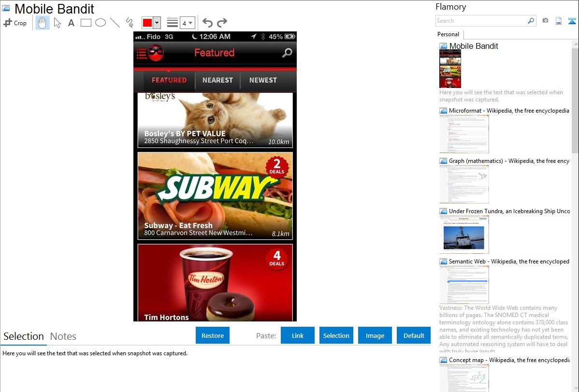Click the snapshot icon beside the main Mobile Bandit heading

6,8
